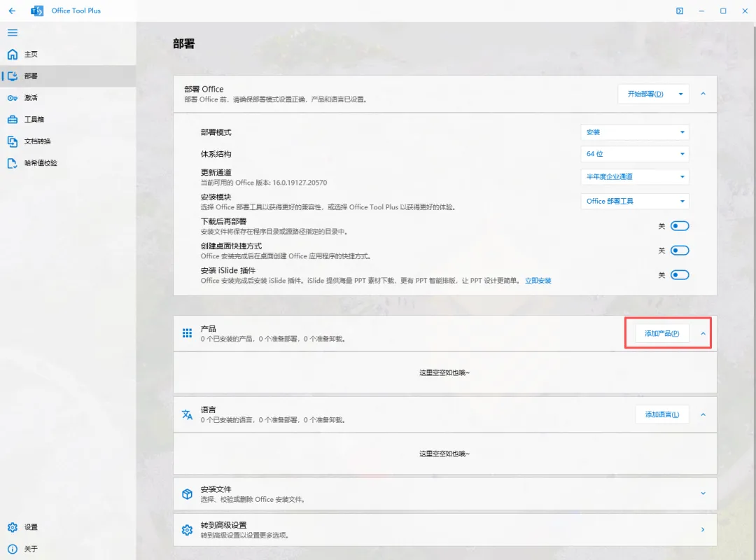756x560 pixels.
Task: Click the 添加语言(L) button
Action: point(662,414)
